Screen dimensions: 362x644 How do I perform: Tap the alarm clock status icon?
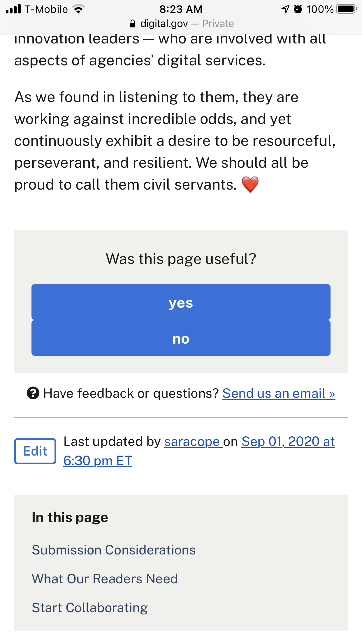tap(298, 9)
